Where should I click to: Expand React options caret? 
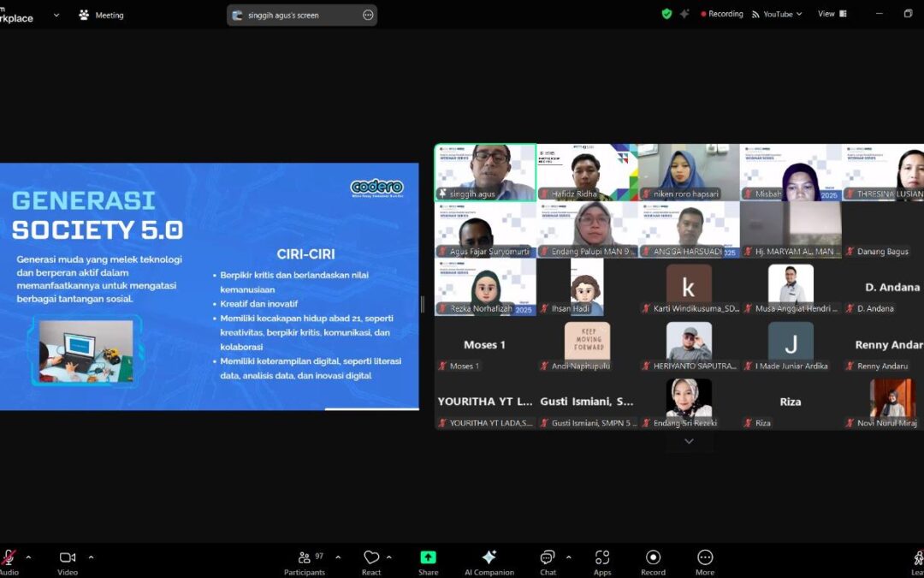tap(389, 557)
